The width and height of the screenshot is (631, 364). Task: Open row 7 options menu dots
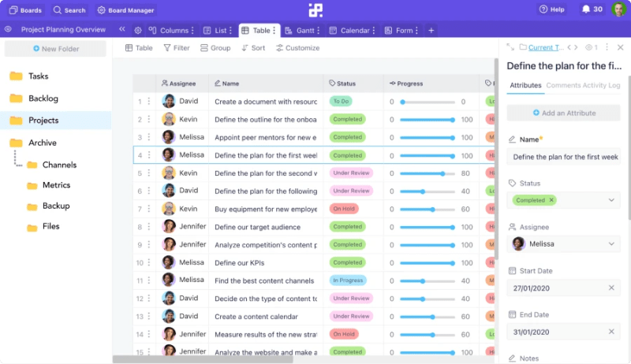[x=149, y=209]
